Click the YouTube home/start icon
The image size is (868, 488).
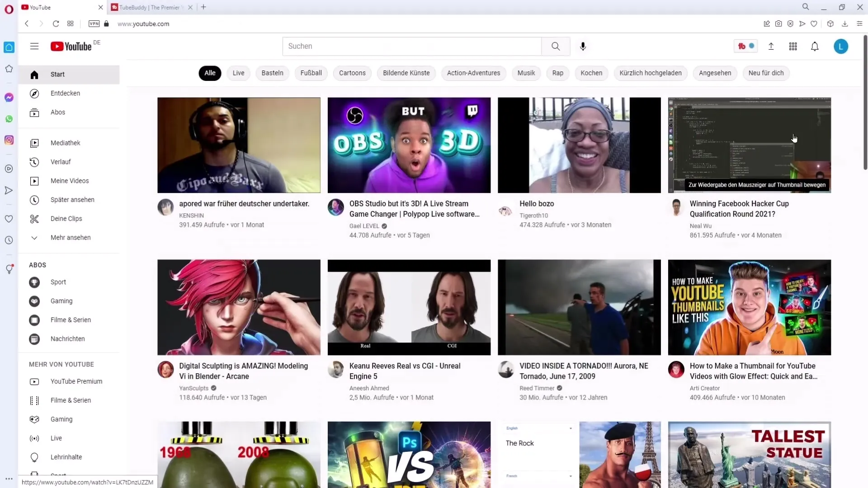pyautogui.click(x=34, y=74)
